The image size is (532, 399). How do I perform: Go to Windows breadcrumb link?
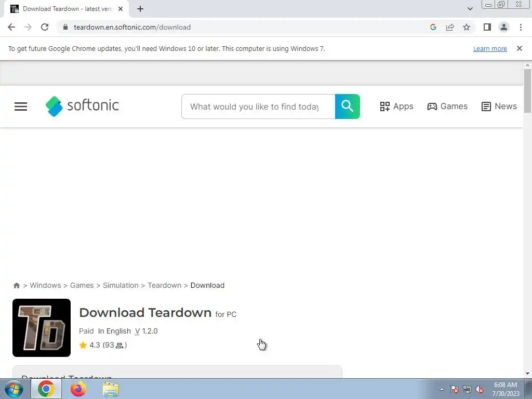click(46, 285)
